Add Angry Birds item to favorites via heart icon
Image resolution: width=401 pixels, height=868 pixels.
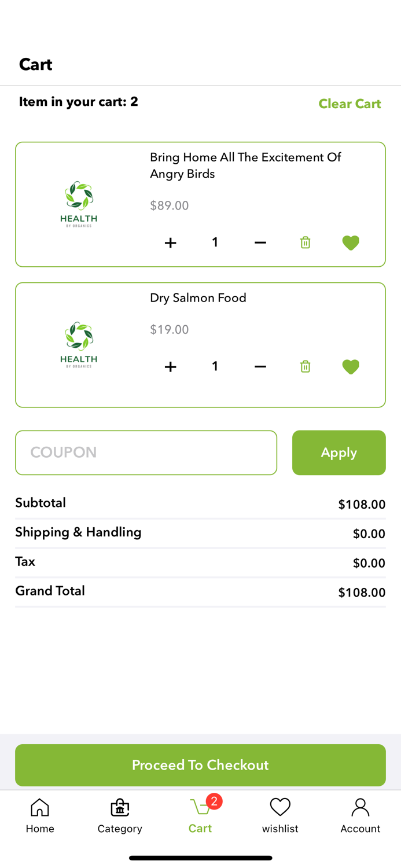[x=350, y=242]
